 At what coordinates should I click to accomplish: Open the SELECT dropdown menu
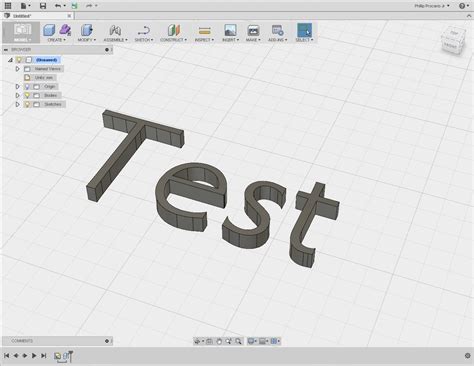point(304,40)
